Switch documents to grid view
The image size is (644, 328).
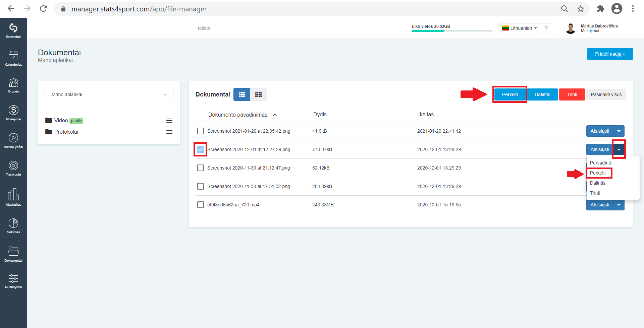coord(258,94)
